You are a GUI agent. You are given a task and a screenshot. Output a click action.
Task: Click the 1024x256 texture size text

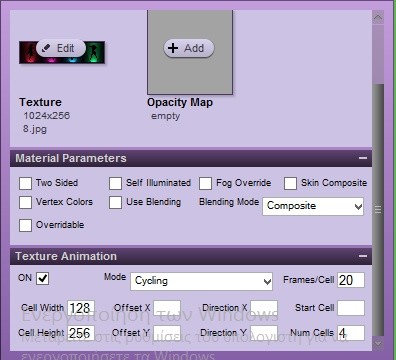point(47,116)
